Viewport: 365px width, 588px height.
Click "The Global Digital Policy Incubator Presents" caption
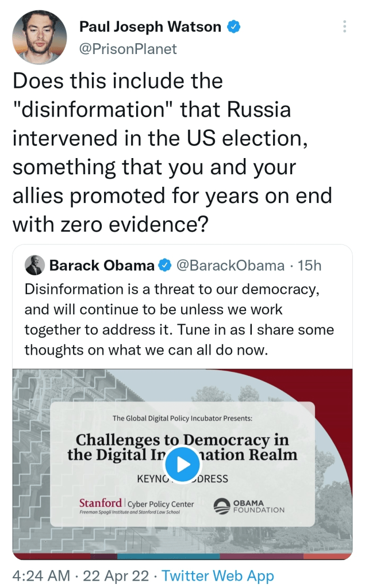[182, 418]
